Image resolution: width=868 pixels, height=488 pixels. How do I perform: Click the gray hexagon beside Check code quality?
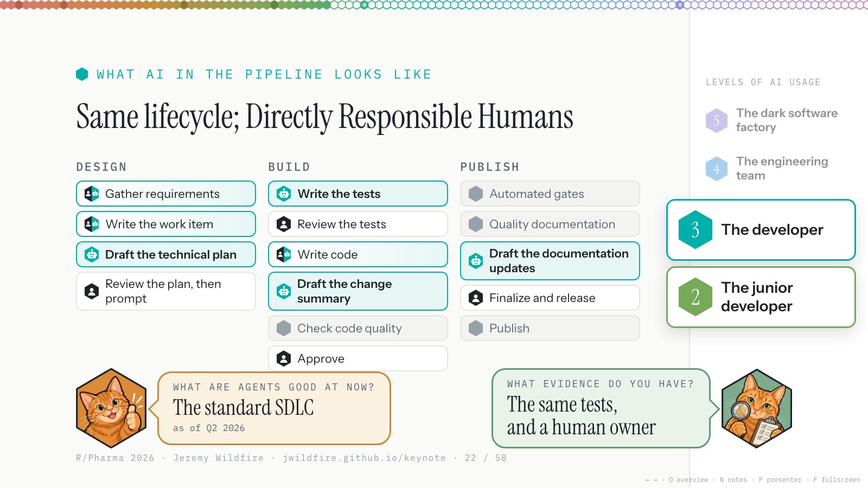(x=284, y=328)
